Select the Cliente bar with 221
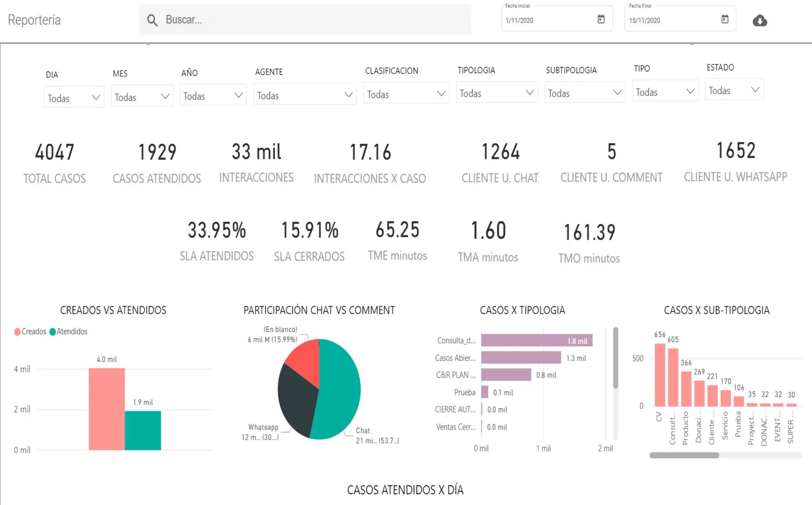 coord(712,395)
